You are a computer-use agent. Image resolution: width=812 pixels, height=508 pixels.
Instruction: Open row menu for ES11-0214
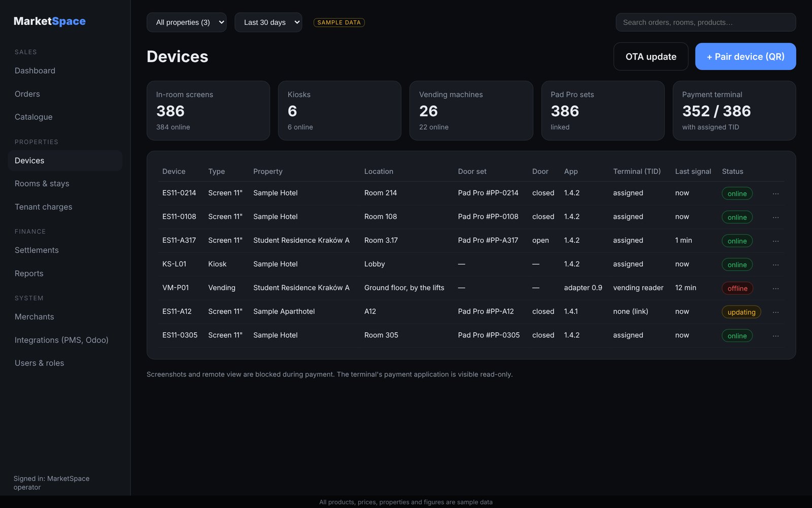tap(775, 194)
